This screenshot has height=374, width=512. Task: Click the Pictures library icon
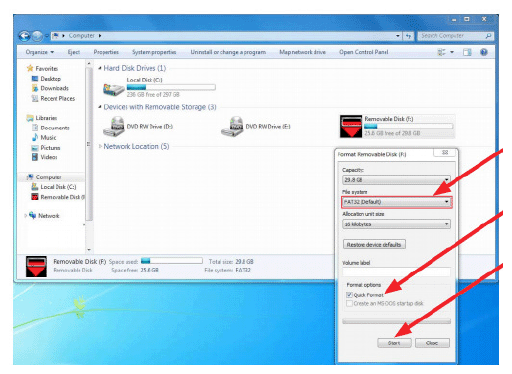pyautogui.click(x=35, y=148)
